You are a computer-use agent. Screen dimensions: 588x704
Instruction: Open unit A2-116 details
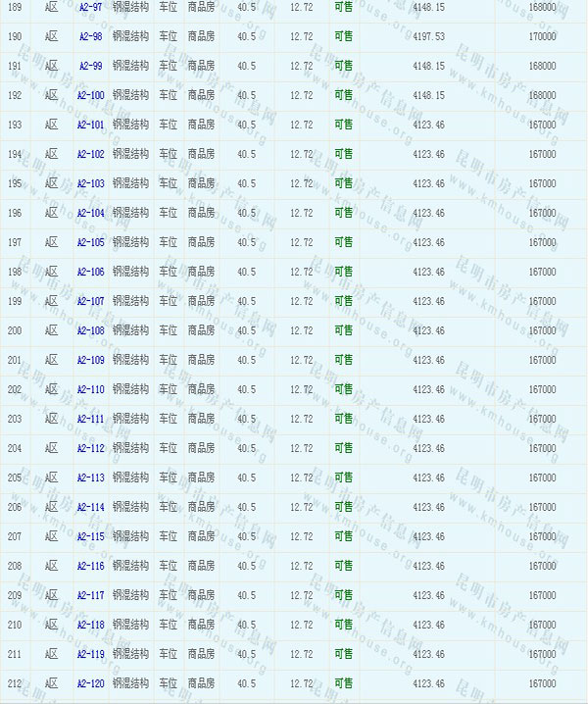click(90, 566)
